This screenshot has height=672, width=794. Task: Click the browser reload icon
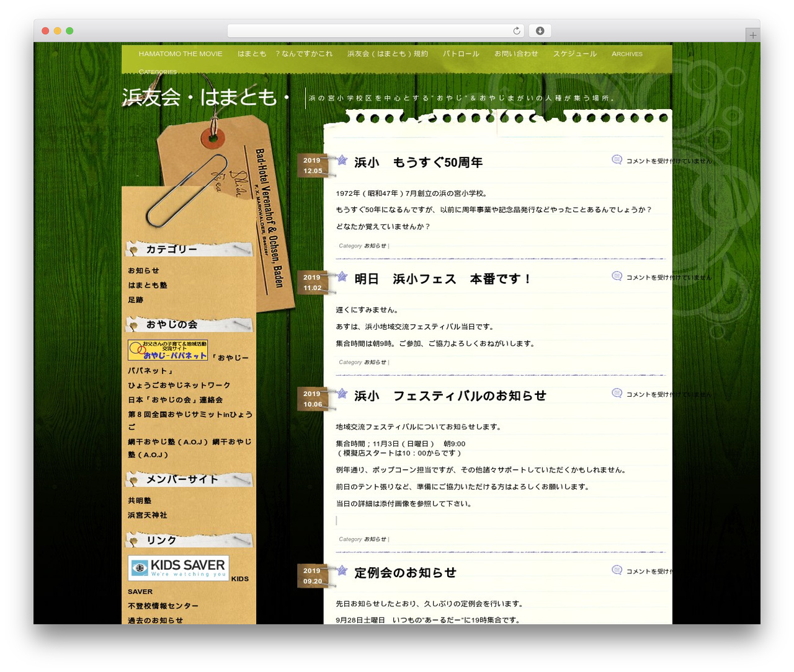[517, 31]
